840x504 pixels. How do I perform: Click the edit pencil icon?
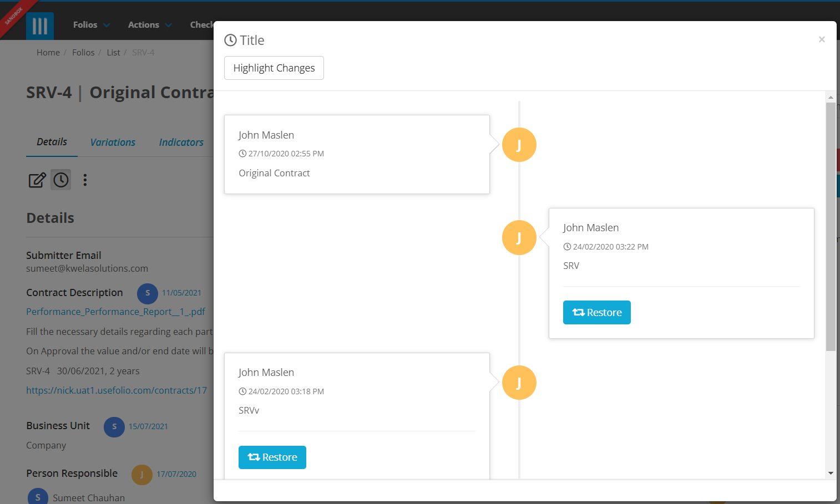coord(37,180)
